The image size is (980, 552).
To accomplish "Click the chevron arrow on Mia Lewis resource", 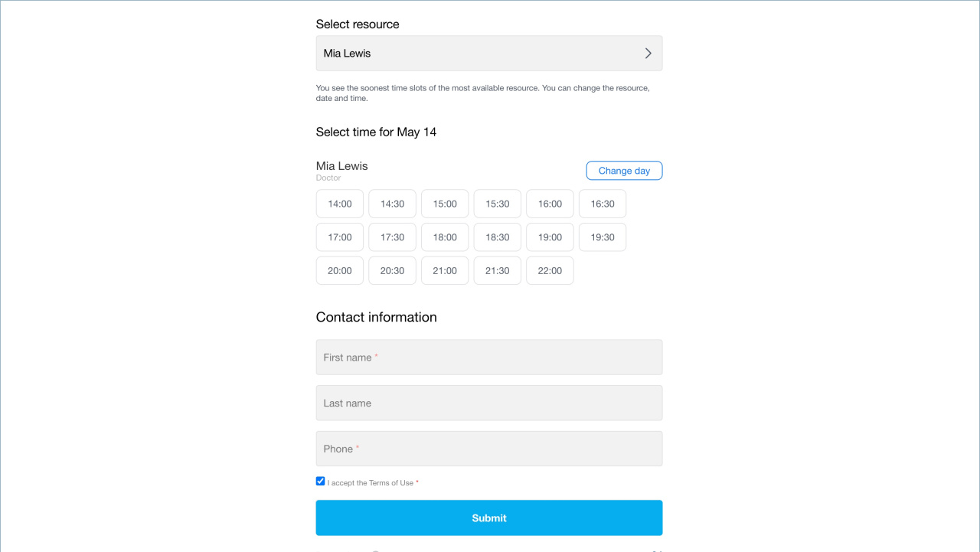I will [x=648, y=54].
